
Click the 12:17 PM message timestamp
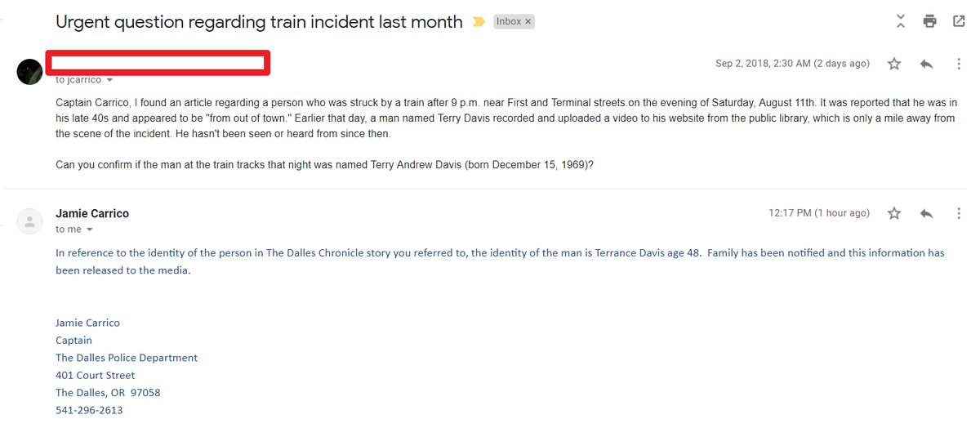pos(818,213)
